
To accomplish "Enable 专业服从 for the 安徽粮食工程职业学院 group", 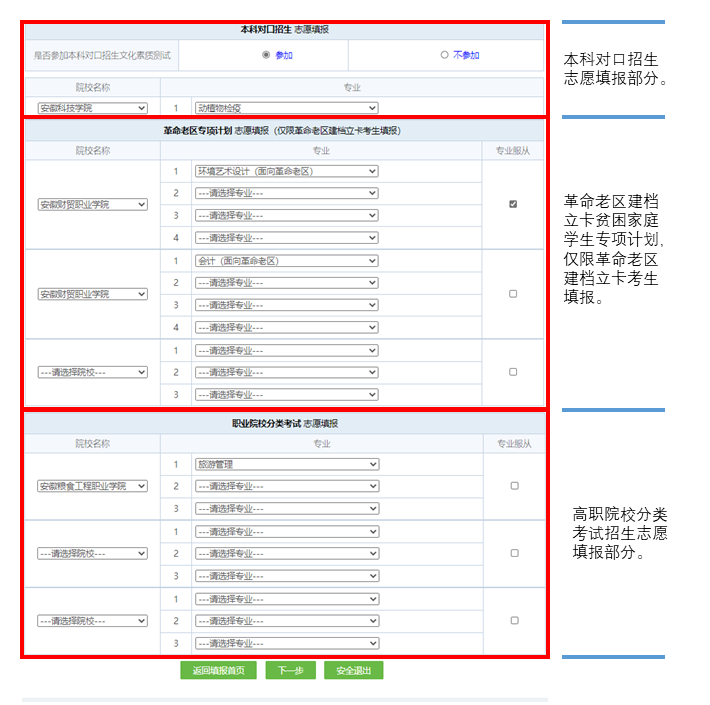I will 514,486.
